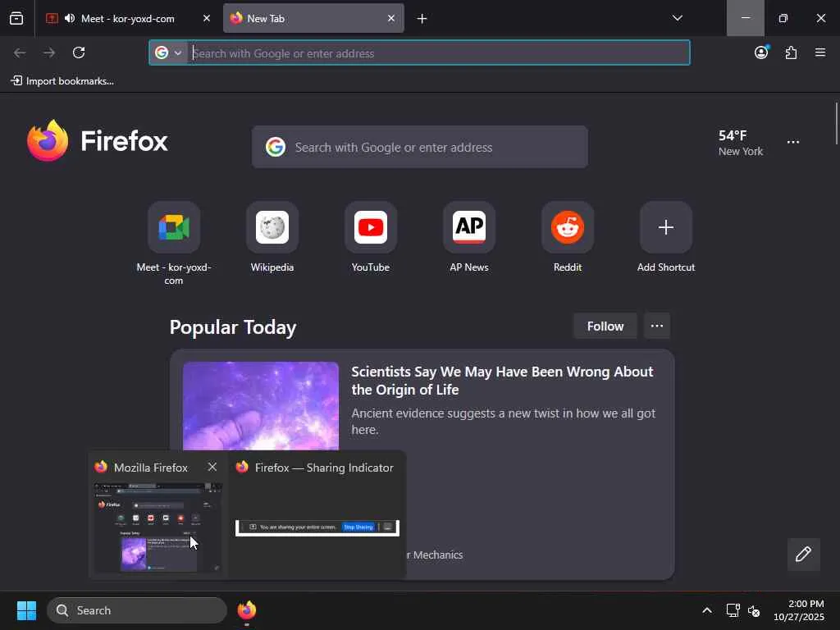Open the weather widget three-dot menu

(793, 142)
